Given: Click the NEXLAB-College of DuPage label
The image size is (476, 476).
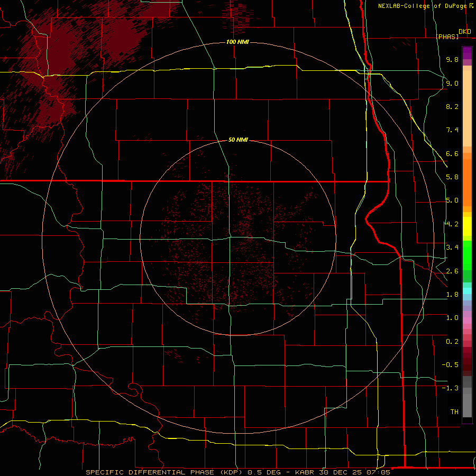Looking at the screenshot, I should pos(423,6).
